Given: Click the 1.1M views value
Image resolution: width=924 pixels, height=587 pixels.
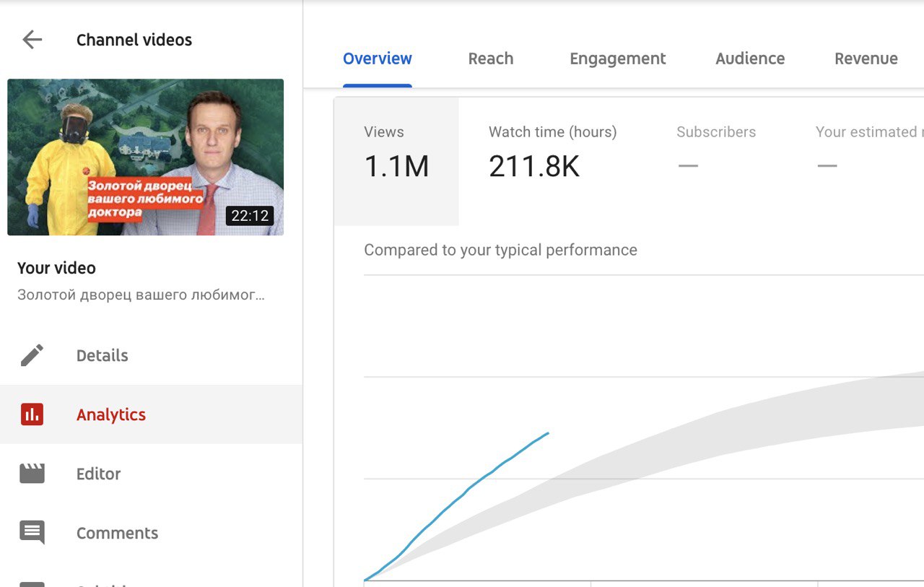Looking at the screenshot, I should (x=396, y=167).
